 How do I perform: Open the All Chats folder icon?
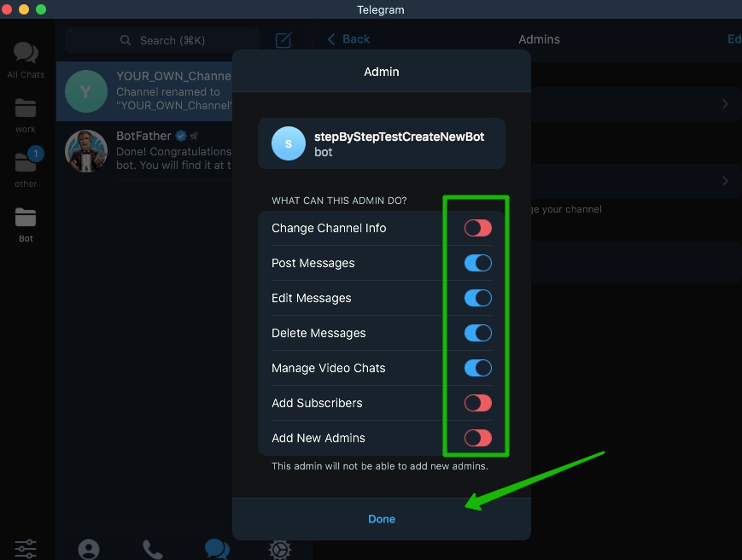coord(26,53)
